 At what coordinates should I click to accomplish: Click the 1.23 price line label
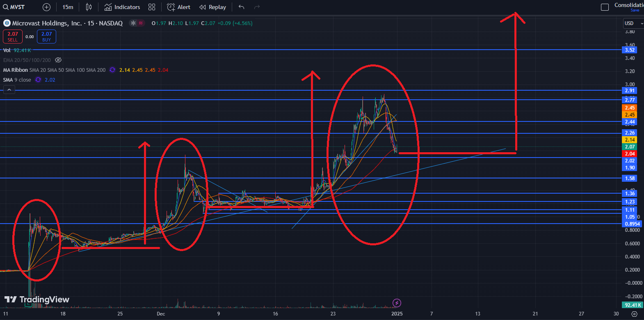pyautogui.click(x=630, y=202)
